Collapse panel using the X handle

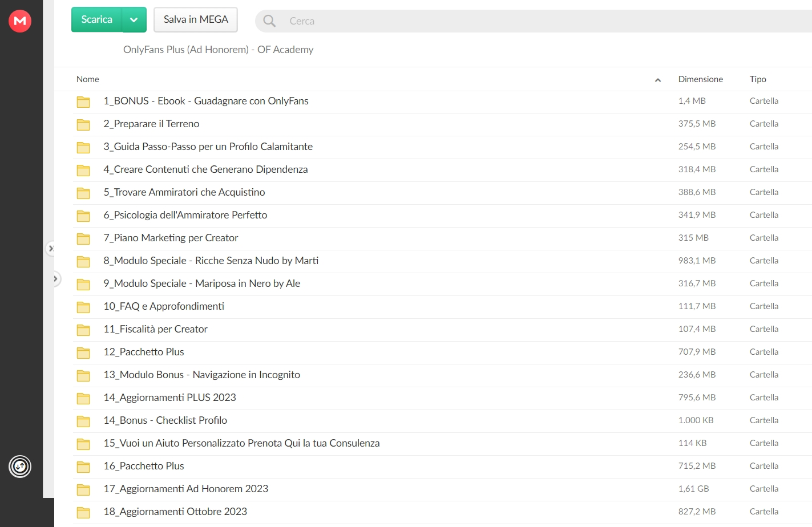coord(51,249)
